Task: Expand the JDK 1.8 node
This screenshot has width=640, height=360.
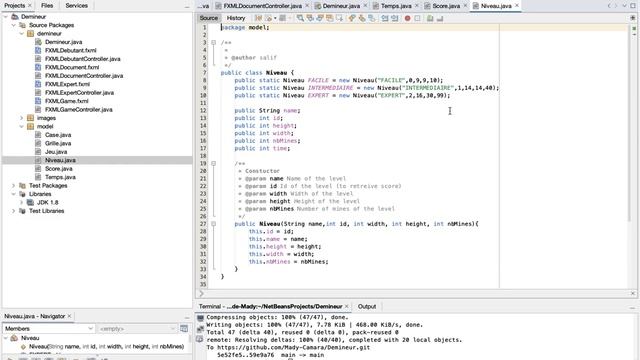Action: point(22,202)
